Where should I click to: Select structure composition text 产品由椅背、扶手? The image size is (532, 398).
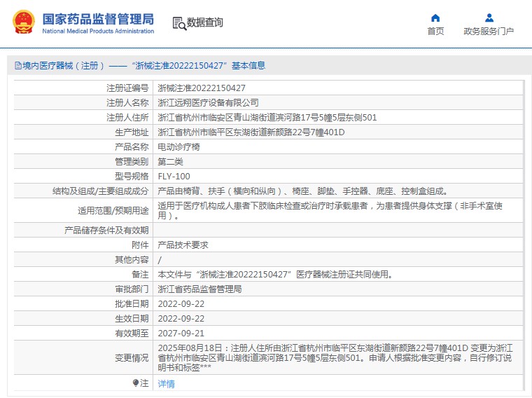(302, 191)
